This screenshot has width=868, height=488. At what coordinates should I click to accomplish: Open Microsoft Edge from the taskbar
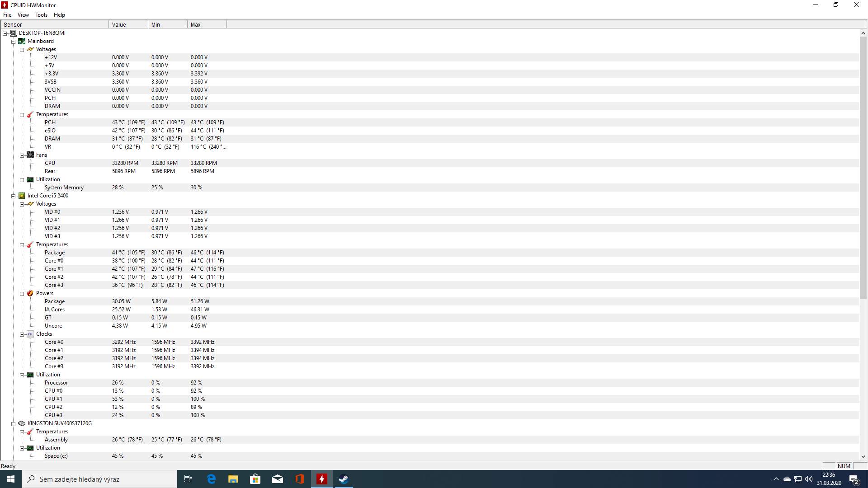[211, 479]
